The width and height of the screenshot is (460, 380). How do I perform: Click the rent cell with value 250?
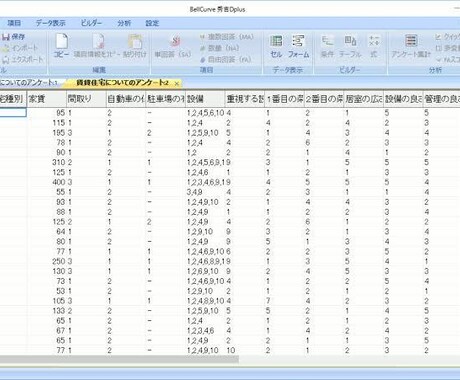47,261
